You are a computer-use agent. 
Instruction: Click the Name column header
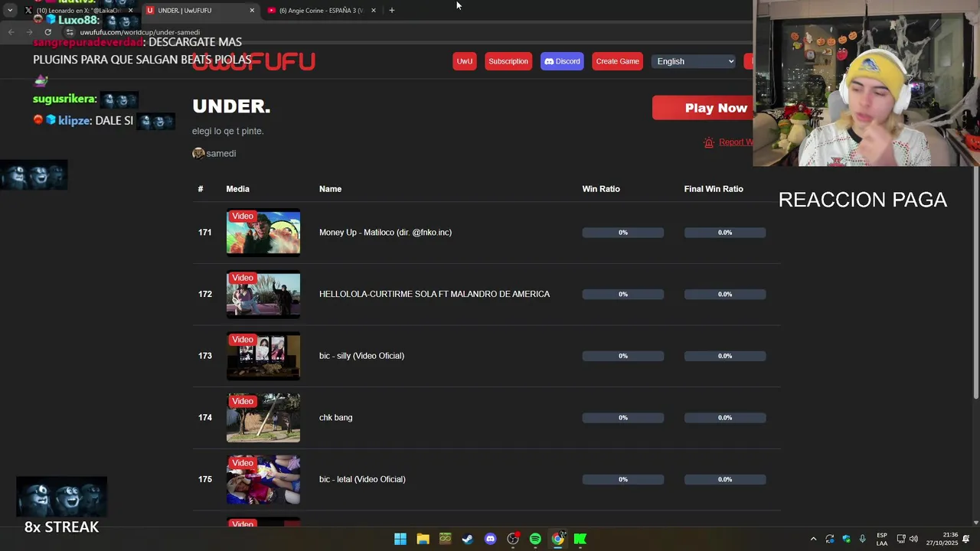330,189
